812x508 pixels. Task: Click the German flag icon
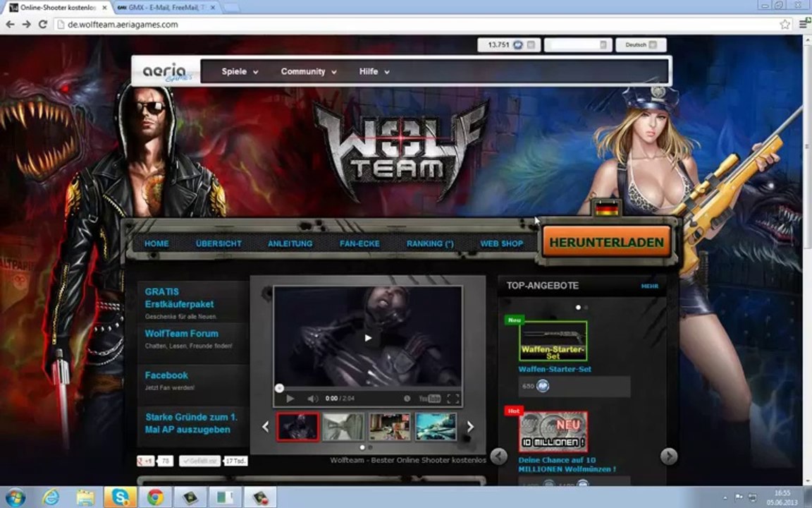click(606, 209)
